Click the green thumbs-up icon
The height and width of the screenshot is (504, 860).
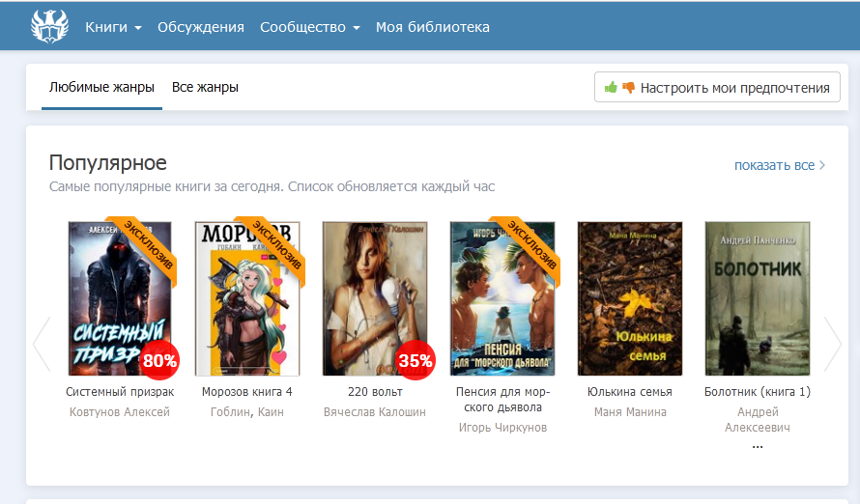pos(611,87)
